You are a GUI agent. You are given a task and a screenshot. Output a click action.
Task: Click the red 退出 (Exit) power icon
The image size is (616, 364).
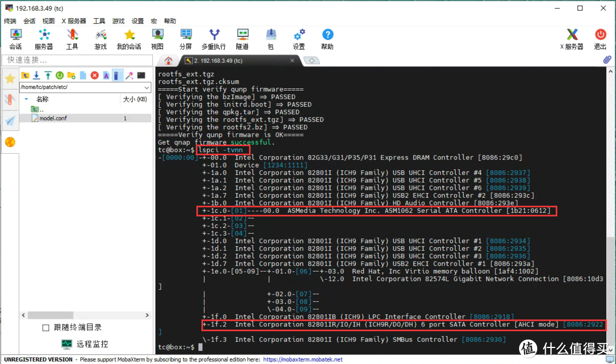point(600,39)
